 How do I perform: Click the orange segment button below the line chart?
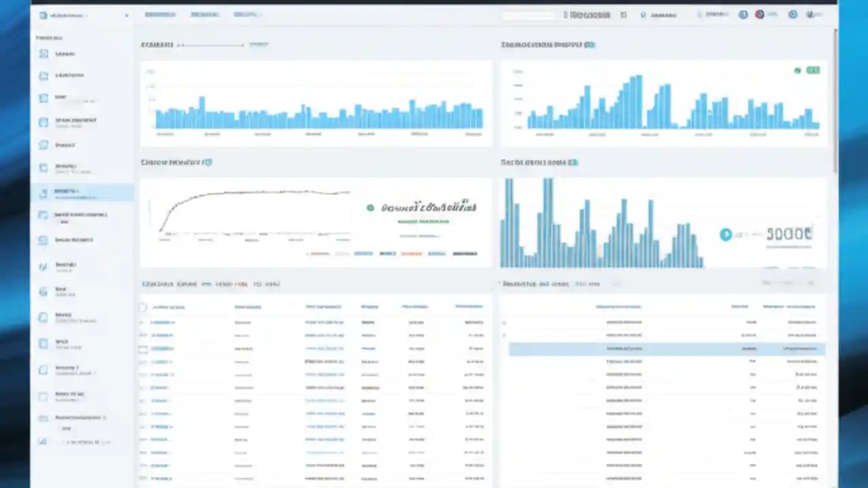tap(411, 253)
